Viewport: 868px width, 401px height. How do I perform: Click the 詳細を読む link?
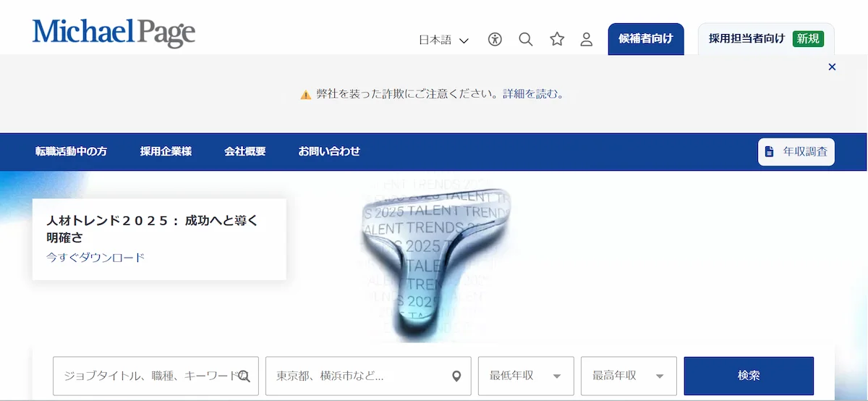[x=532, y=94]
